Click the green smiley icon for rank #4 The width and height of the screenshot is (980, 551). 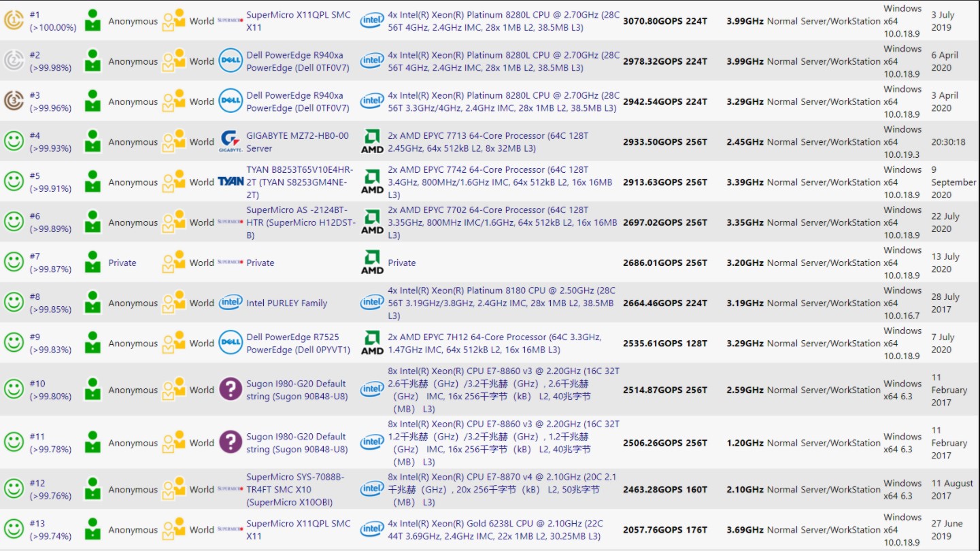point(14,141)
